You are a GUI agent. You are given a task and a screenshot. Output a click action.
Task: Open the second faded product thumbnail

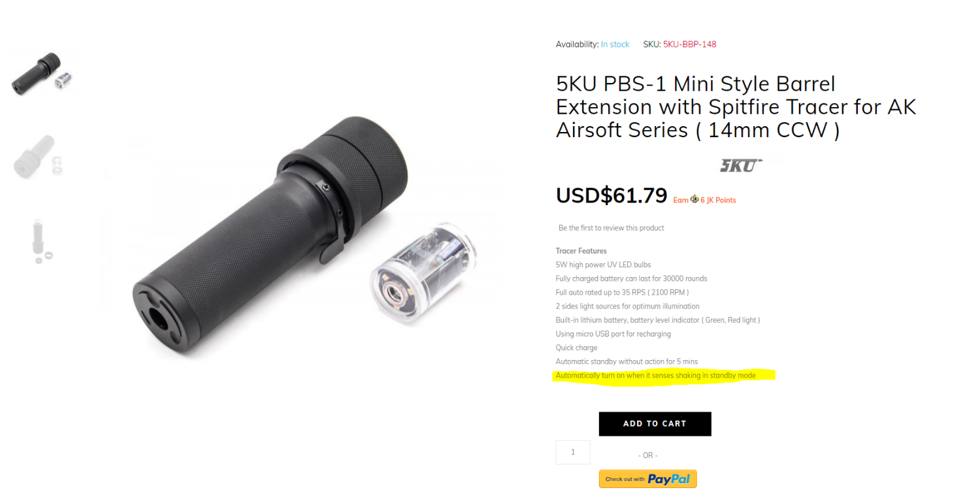click(x=39, y=156)
